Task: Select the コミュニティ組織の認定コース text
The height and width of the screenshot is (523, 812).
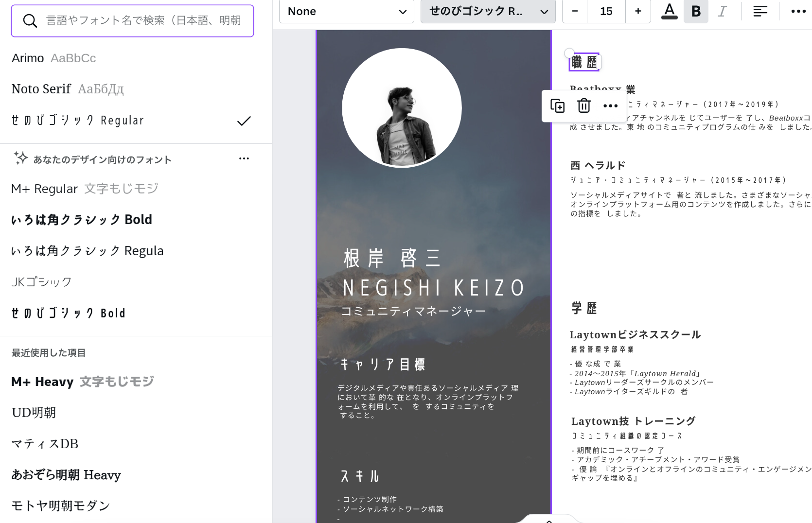Action: (x=627, y=436)
